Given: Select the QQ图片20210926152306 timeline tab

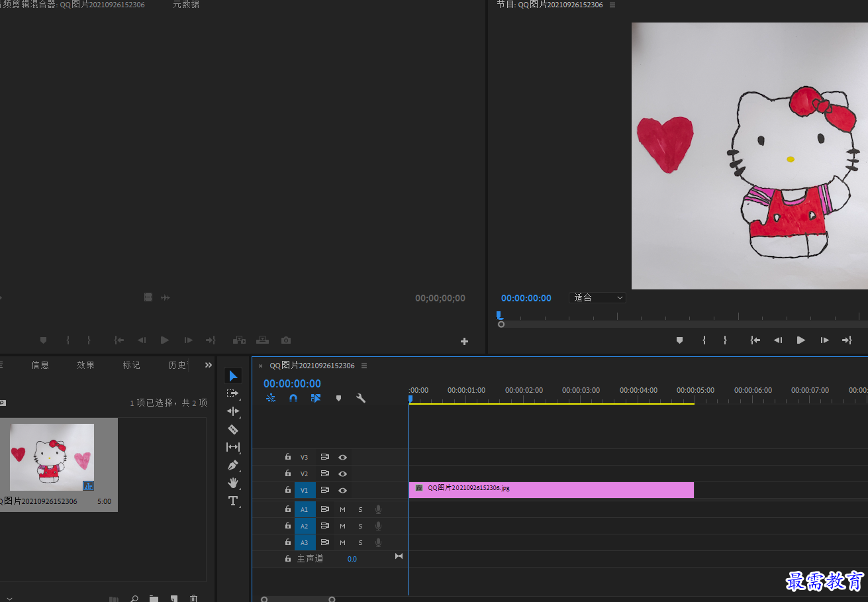Looking at the screenshot, I should click(312, 366).
